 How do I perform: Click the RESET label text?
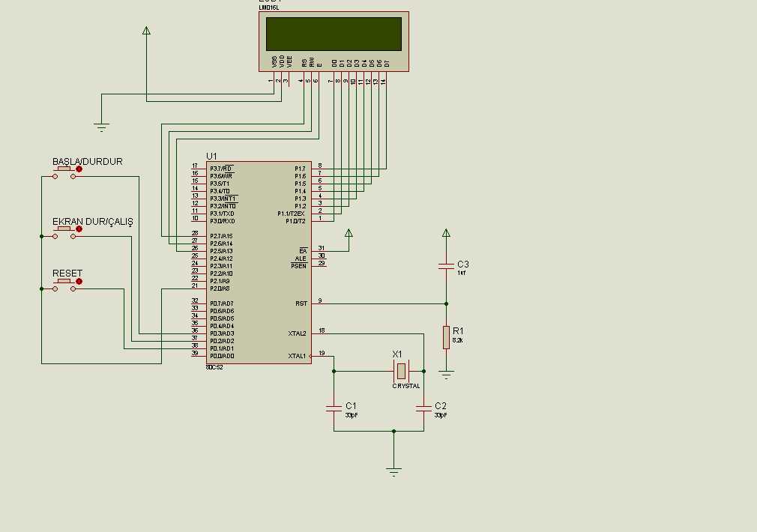point(67,273)
